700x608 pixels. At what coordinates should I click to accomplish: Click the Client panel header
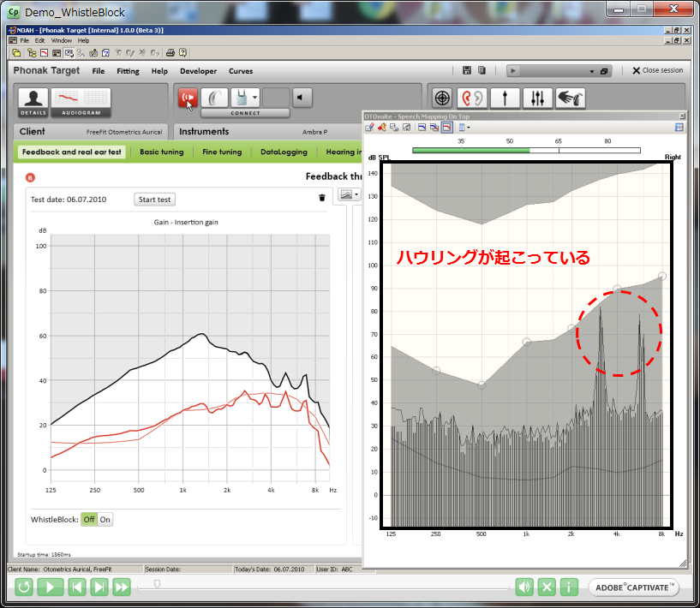pyautogui.click(x=91, y=132)
